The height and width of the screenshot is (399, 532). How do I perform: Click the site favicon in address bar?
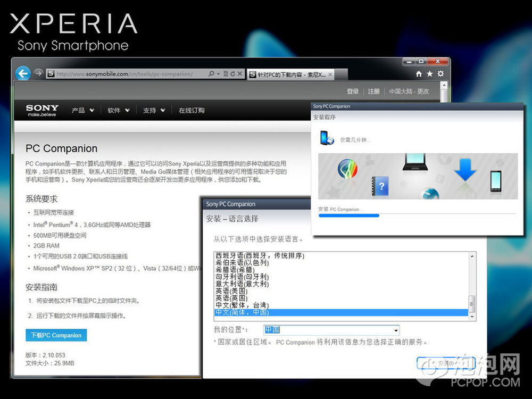click(x=51, y=73)
